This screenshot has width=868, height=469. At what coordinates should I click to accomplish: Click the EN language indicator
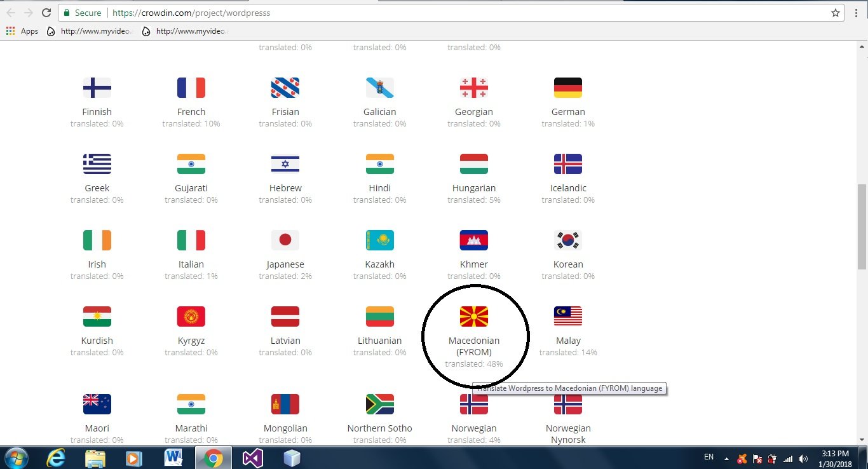coord(709,457)
